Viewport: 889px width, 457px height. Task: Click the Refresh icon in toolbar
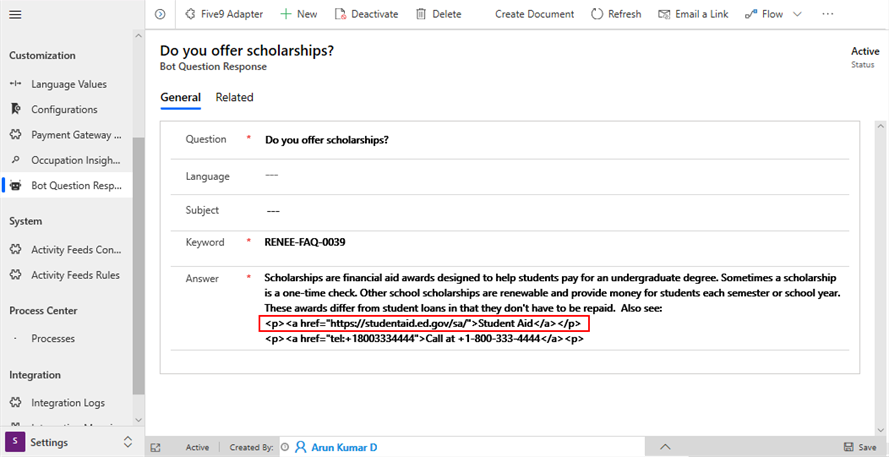point(597,14)
